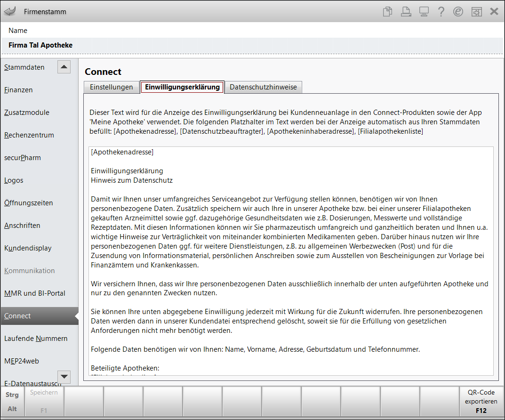Select the Einwilligungserklärung tab

[182, 87]
